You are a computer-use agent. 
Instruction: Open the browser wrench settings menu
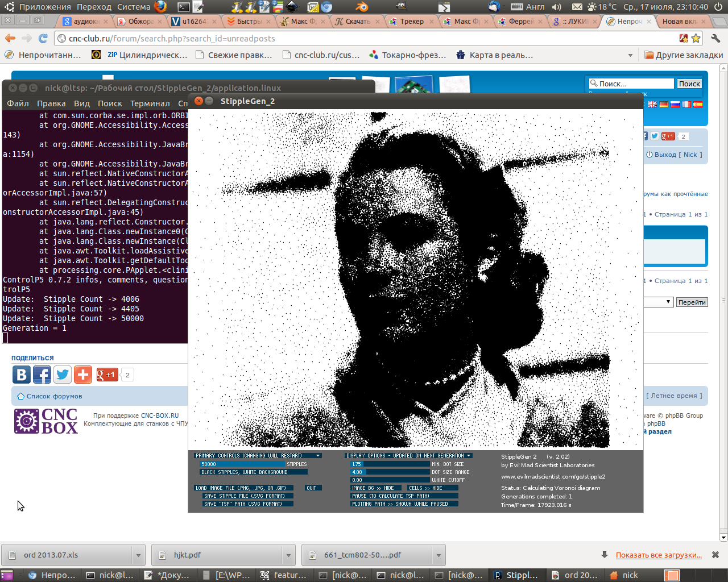715,39
